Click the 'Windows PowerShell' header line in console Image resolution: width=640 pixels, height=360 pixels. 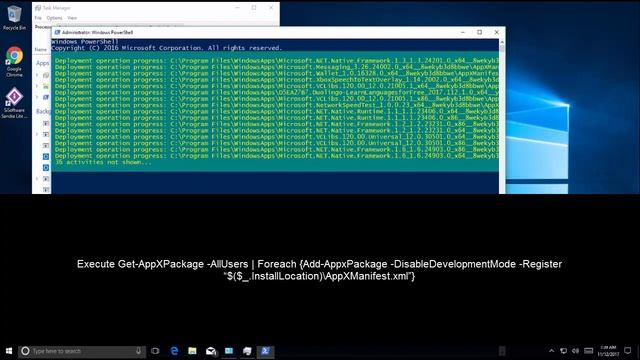(85, 42)
